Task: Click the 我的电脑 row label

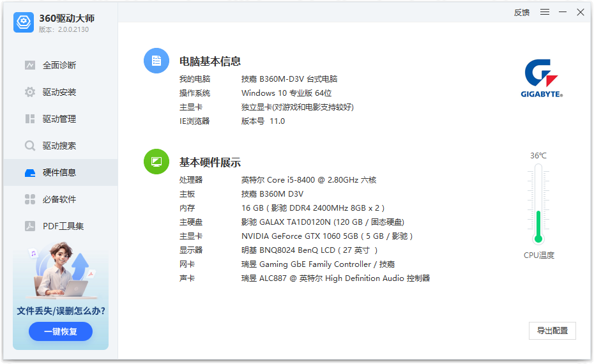Action: [x=195, y=79]
